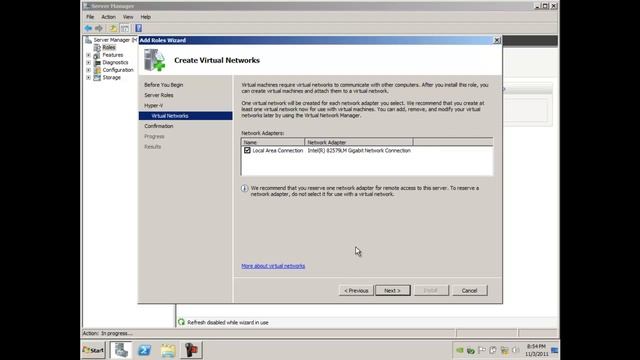
Task: Open the View menu
Action: 128,17
